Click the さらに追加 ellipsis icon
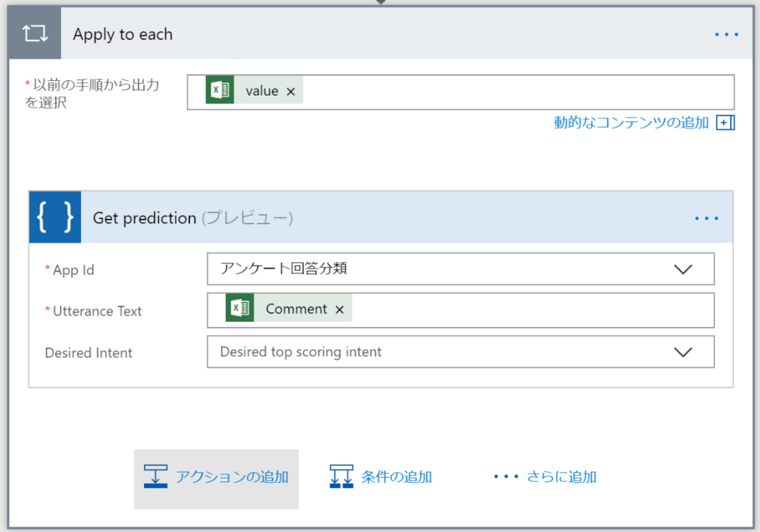 click(507, 476)
